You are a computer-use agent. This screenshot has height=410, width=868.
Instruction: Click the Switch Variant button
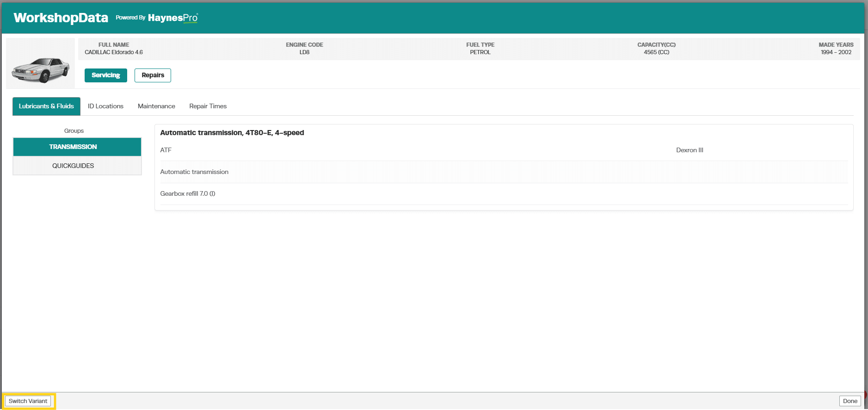coord(28,401)
